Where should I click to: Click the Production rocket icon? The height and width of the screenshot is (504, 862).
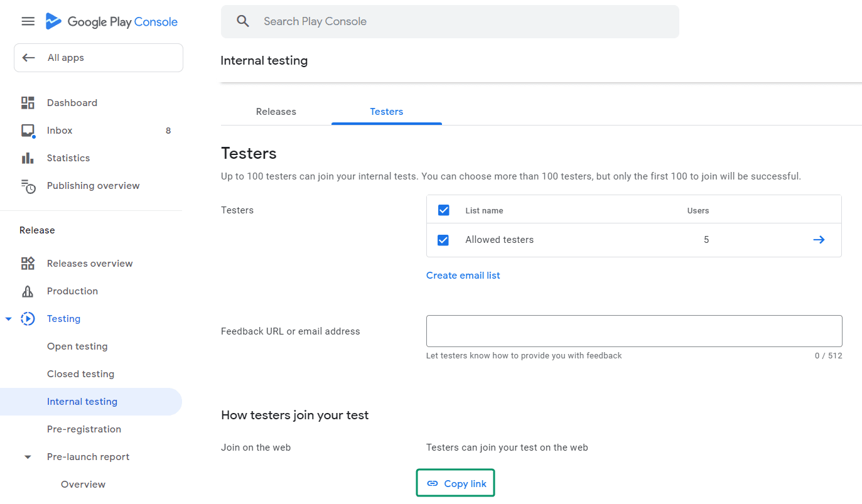tap(28, 291)
